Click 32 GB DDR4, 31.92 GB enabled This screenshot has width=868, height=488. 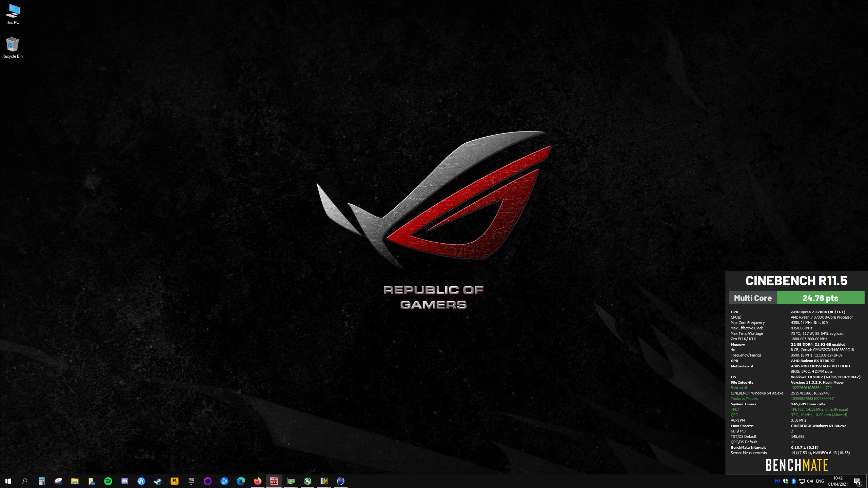click(x=818, y=344)
